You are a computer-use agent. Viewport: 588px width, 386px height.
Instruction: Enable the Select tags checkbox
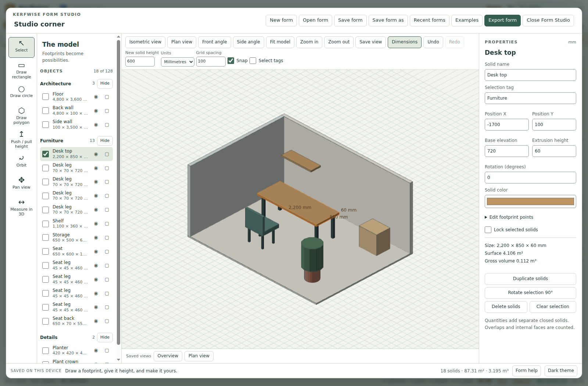click(x=253, y=61)
